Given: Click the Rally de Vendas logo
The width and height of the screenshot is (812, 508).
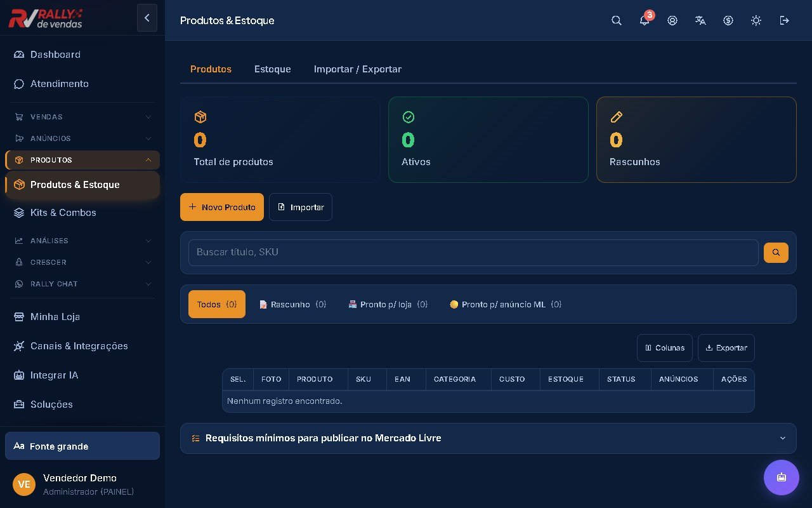Looking at the screenshot, I should point(46,18).
